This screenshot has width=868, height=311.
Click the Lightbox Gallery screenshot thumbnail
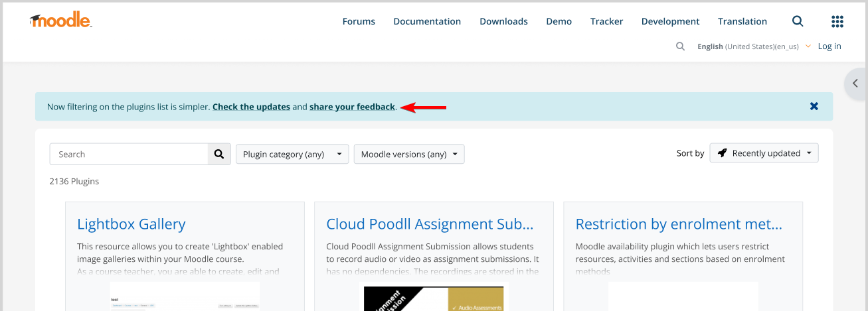185,296
